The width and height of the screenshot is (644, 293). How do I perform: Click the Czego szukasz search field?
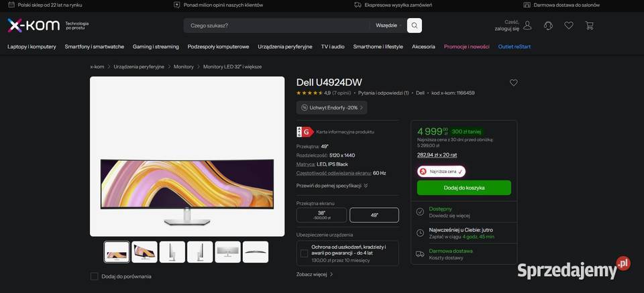click(277, 25)
